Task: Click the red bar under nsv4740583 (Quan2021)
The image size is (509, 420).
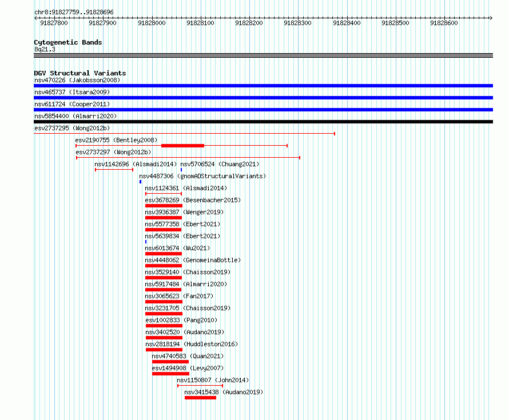Action: coord(170,362)
